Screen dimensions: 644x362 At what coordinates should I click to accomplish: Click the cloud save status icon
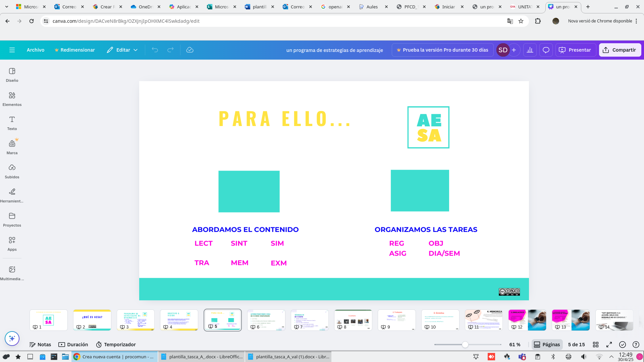[x=190, y=50]
